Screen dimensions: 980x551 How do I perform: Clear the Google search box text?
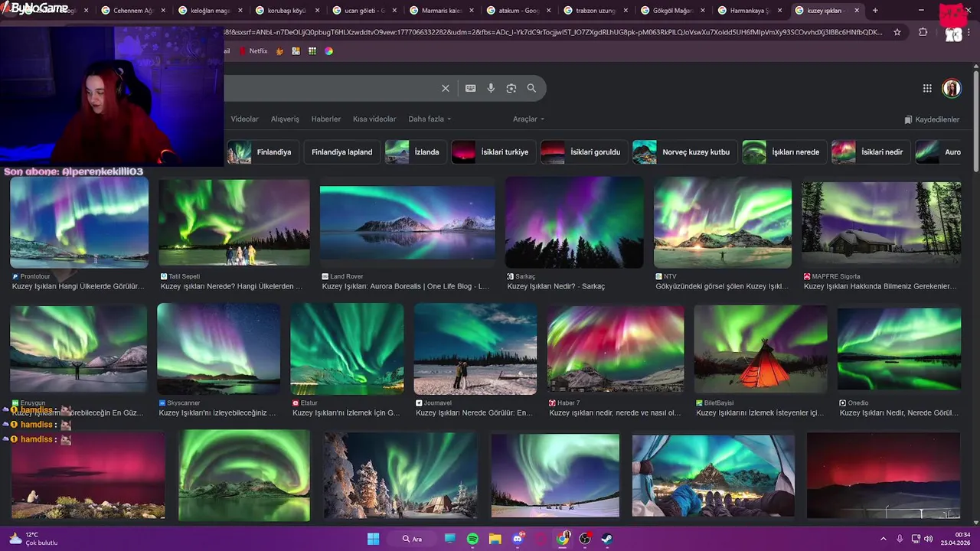tap(446, 88)
